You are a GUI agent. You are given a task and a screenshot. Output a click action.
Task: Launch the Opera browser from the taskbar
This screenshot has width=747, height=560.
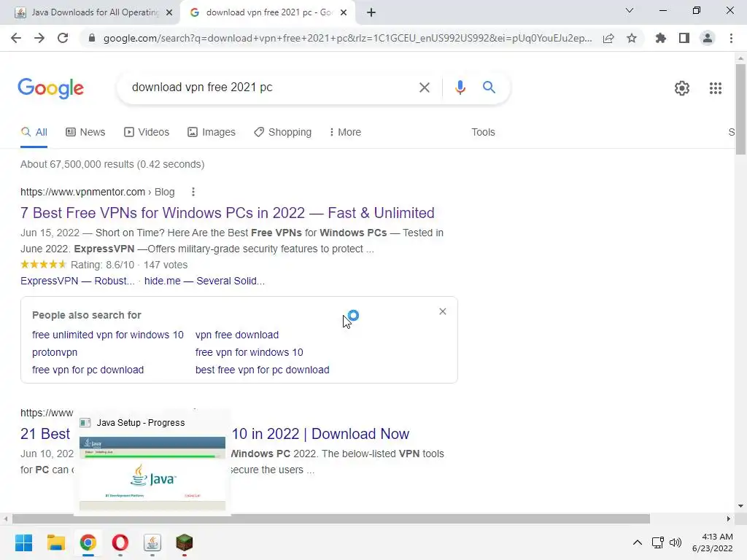point(120,542)
